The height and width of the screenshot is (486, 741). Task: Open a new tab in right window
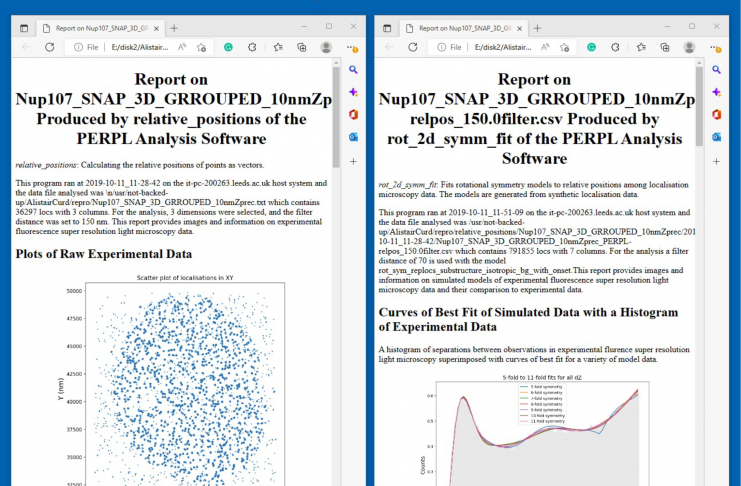coord(537,28)
